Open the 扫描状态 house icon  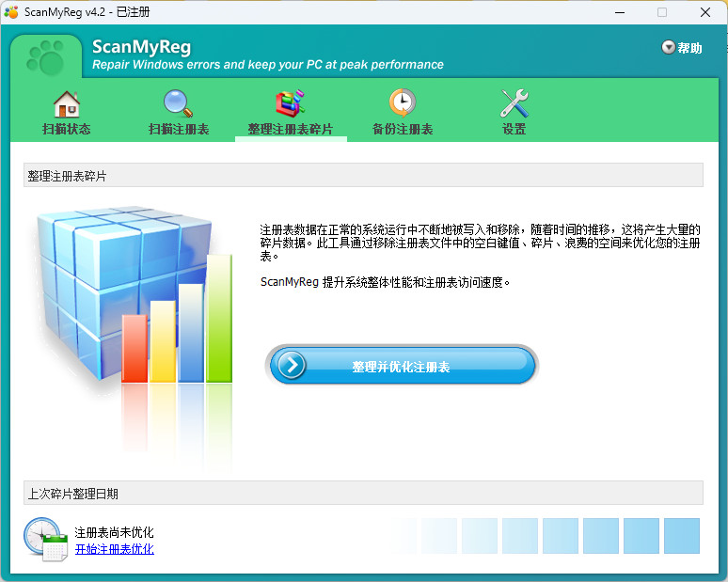coord(67,103)
